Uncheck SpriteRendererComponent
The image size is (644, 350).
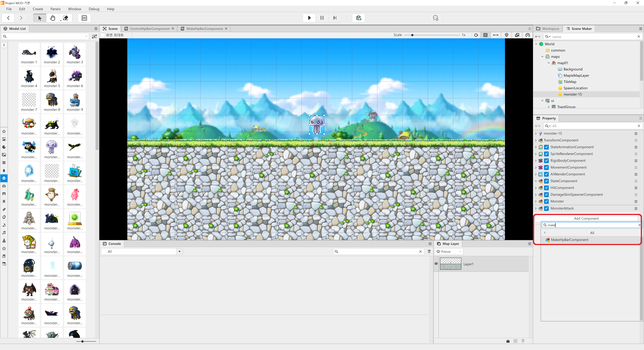(x=547, y=154)
